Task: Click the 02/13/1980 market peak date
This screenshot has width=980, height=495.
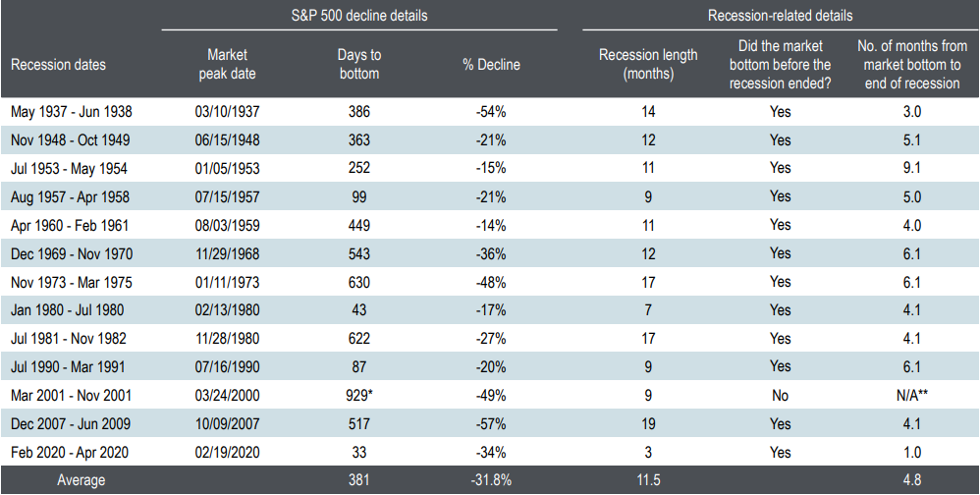Action: click(228, 310)
